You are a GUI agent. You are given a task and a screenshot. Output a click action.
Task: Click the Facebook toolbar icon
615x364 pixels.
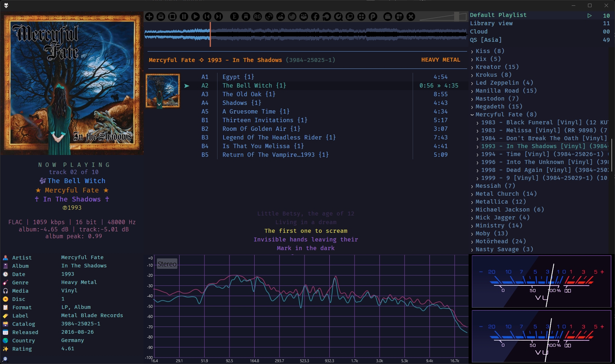(315, 17)
